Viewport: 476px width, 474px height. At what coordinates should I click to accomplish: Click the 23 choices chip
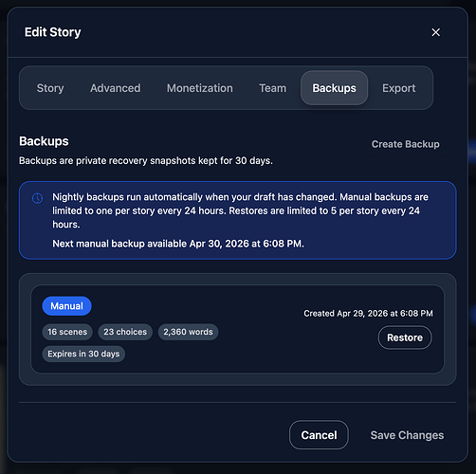pyautogui.click(x=125, y=332)
